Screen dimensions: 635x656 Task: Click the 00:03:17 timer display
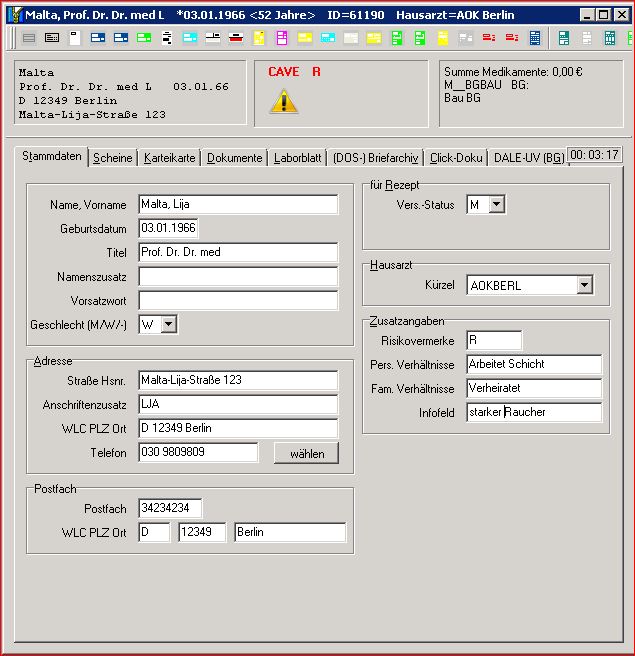594,155
